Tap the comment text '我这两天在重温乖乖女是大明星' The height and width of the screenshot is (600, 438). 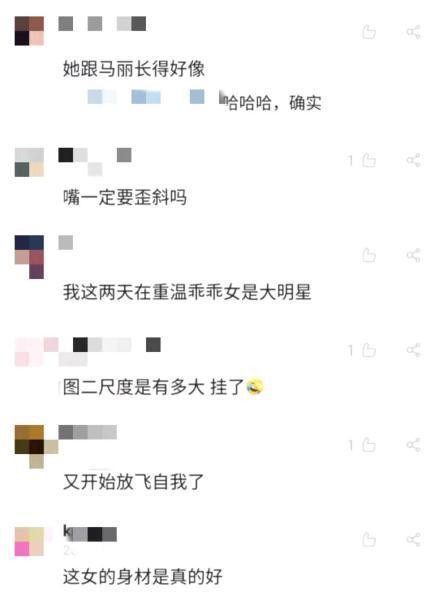click(x=187, y=292)
